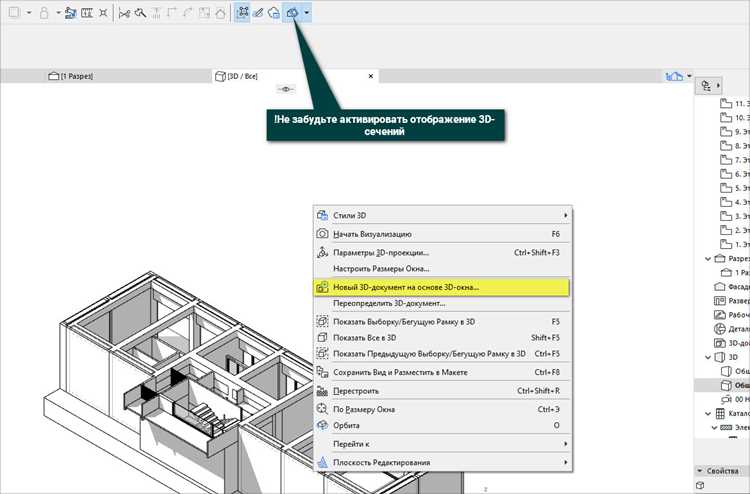750x494 pixels.
Task: Collapse the Свойства panel section
Action: [700, 471]
